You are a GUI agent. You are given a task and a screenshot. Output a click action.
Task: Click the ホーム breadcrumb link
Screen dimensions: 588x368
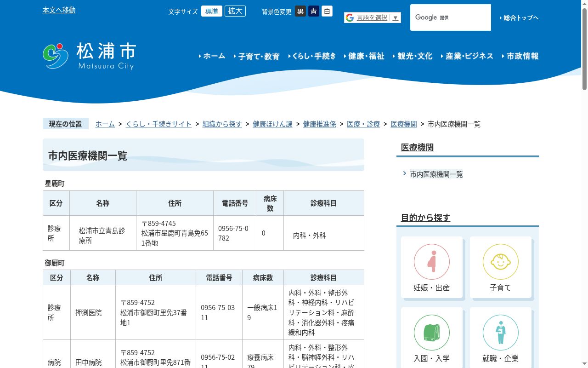pos(105,124)
